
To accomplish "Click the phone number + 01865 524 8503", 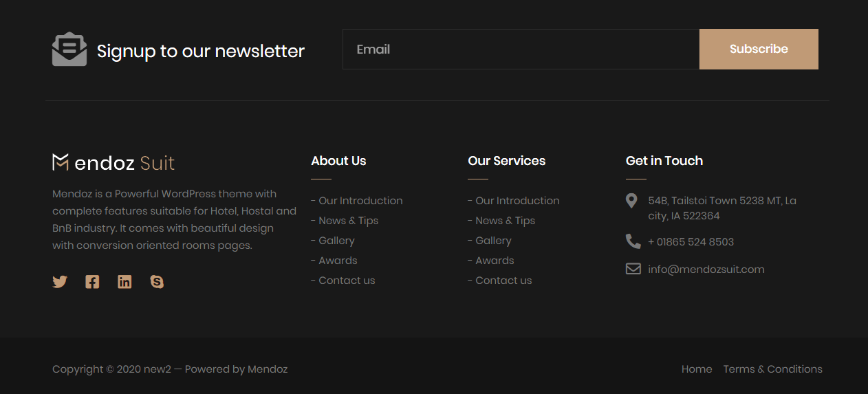I will pos(691,242).
